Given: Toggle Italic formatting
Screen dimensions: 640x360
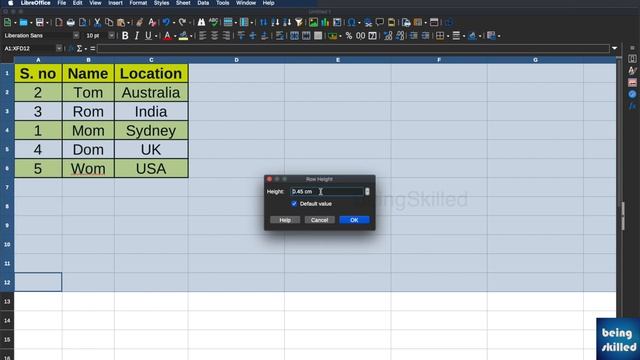Looking at the screenshot, I should tap(137, 36).
